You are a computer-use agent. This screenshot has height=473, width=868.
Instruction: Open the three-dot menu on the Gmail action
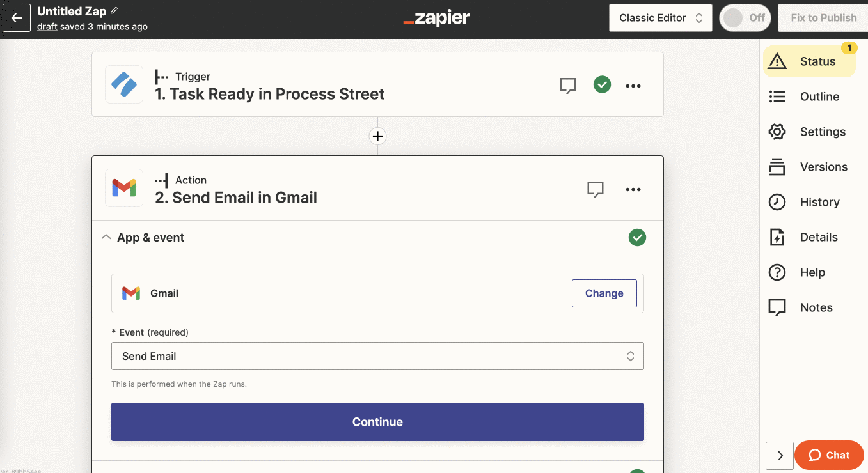pyautogui.click(x=633, y=189)
